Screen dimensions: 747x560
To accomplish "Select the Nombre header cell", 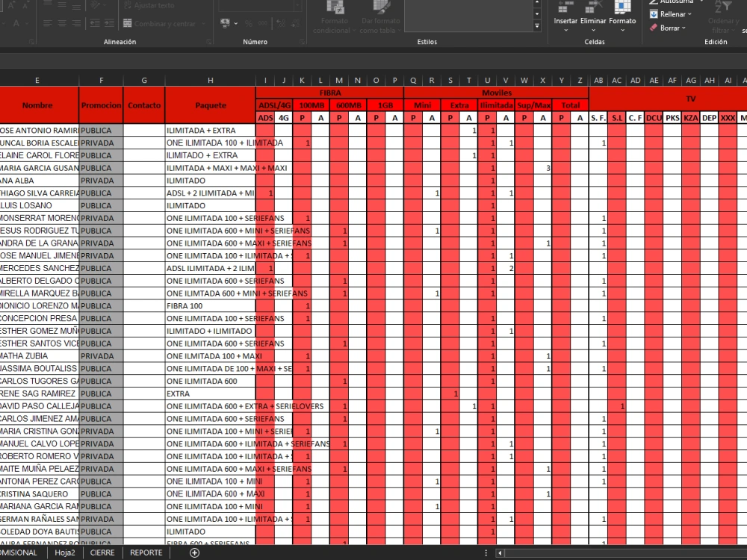I will click(38, 105).
